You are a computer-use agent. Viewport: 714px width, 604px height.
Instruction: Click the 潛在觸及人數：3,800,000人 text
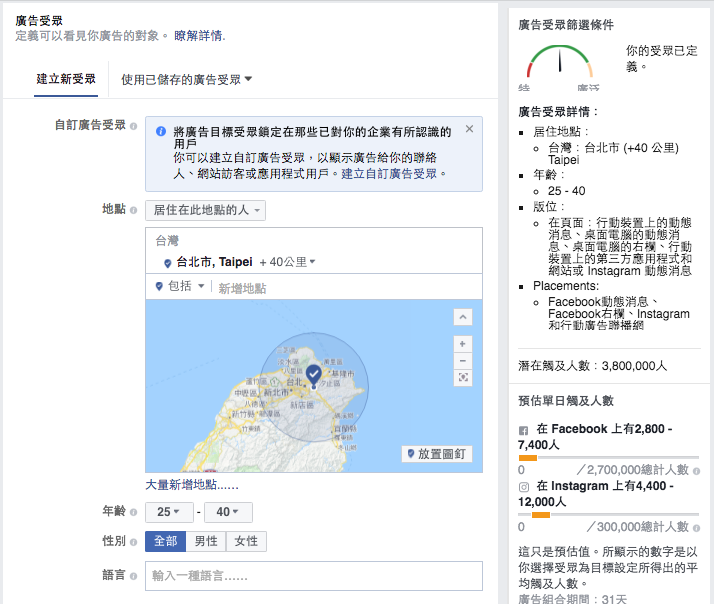point(592,366)
